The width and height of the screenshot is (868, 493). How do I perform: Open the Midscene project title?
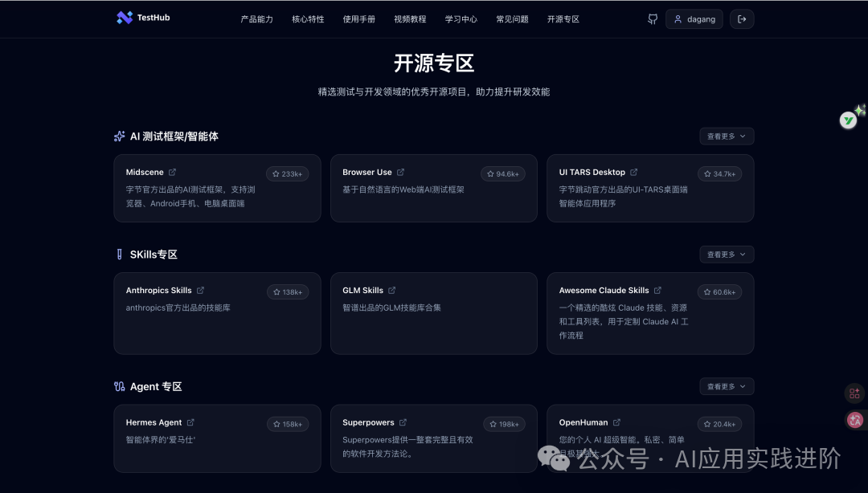[145, 172]
